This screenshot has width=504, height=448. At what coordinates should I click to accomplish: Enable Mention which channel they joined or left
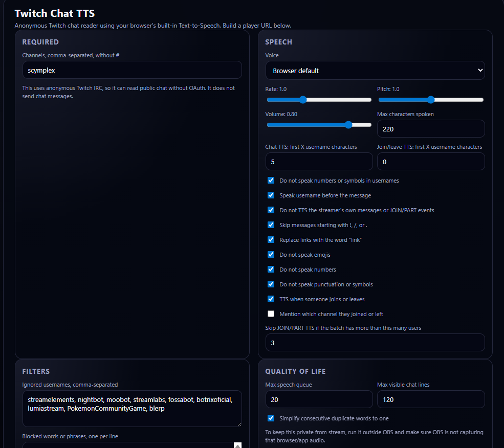tap(271, 313)
